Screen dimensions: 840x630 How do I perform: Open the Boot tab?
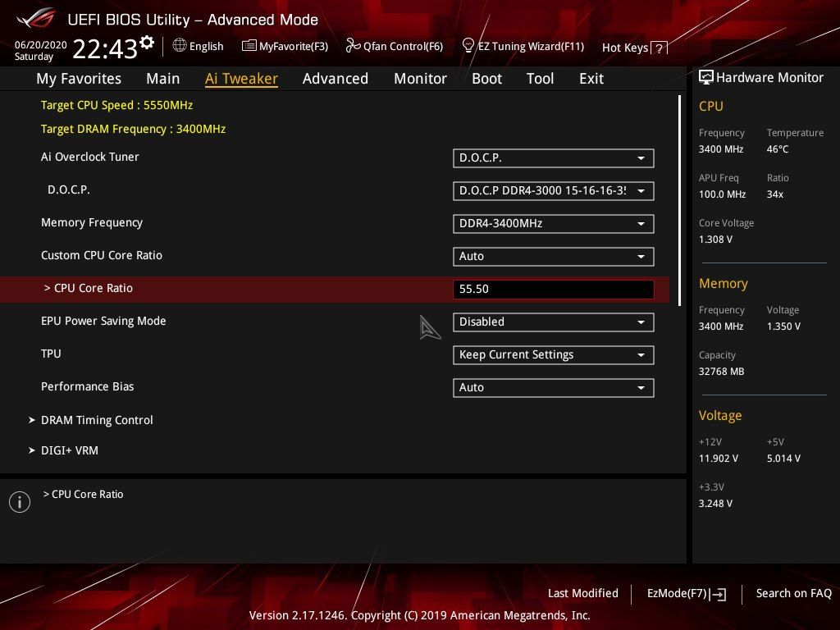[486, 79]
